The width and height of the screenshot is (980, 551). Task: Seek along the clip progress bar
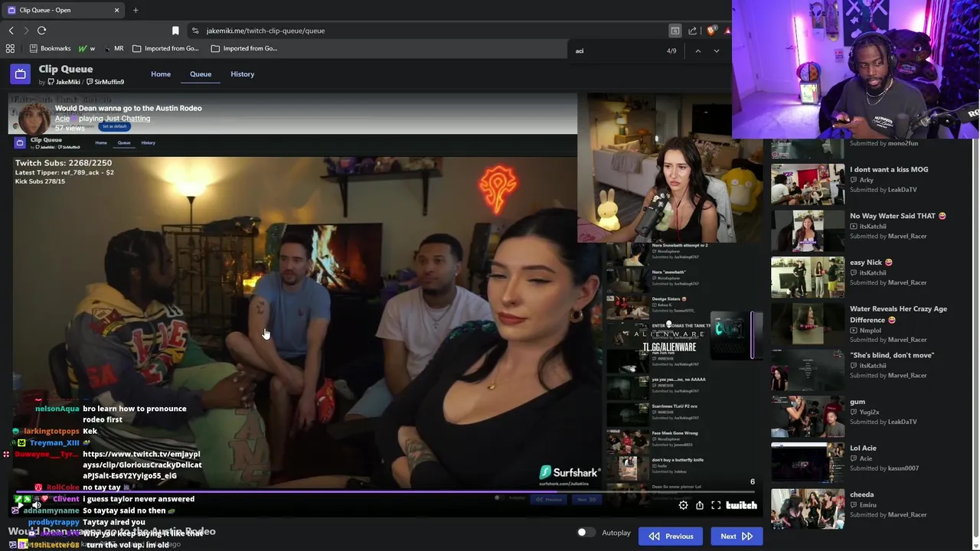(385, 492)
